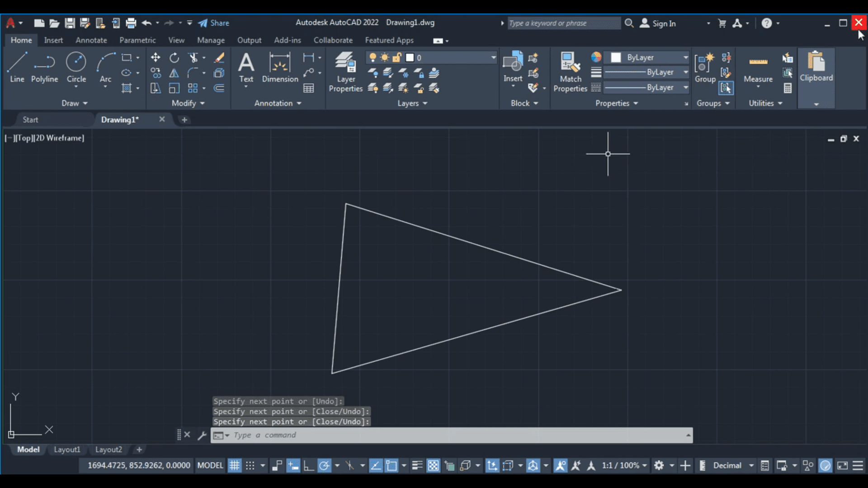
Task: Click the Share button
Action: tap(214, 23)
